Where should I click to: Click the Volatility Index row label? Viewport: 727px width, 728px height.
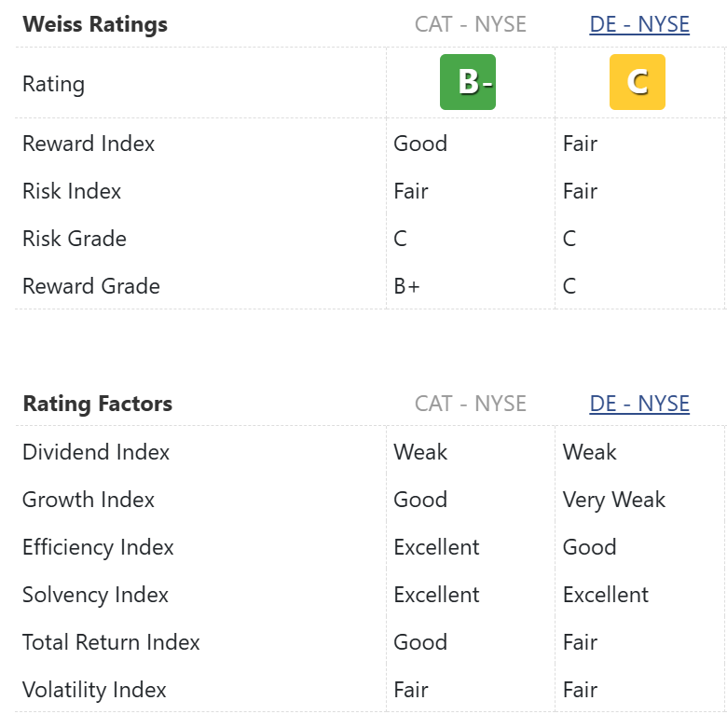point(94,690)
